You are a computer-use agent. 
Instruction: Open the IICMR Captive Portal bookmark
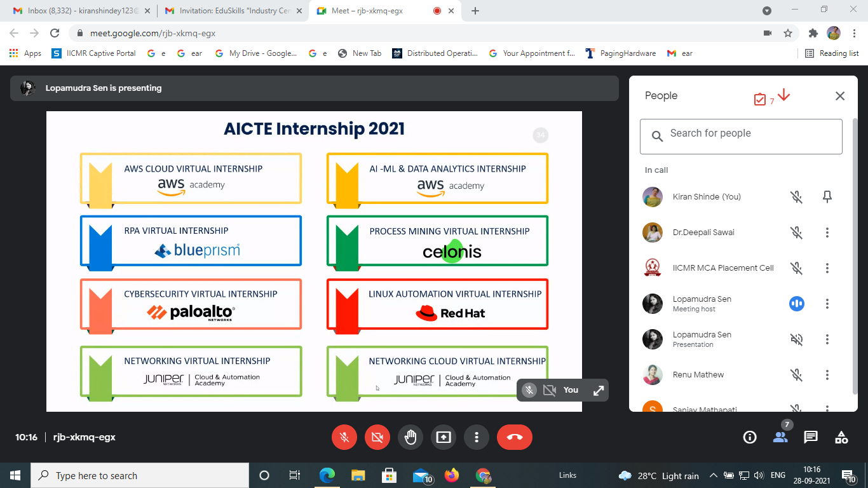coord(94,53)
